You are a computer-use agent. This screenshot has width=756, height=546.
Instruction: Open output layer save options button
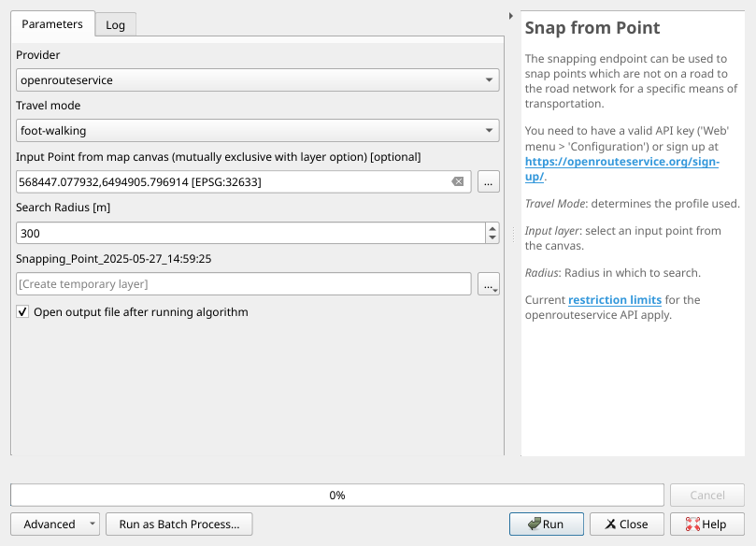pos(488,284)
